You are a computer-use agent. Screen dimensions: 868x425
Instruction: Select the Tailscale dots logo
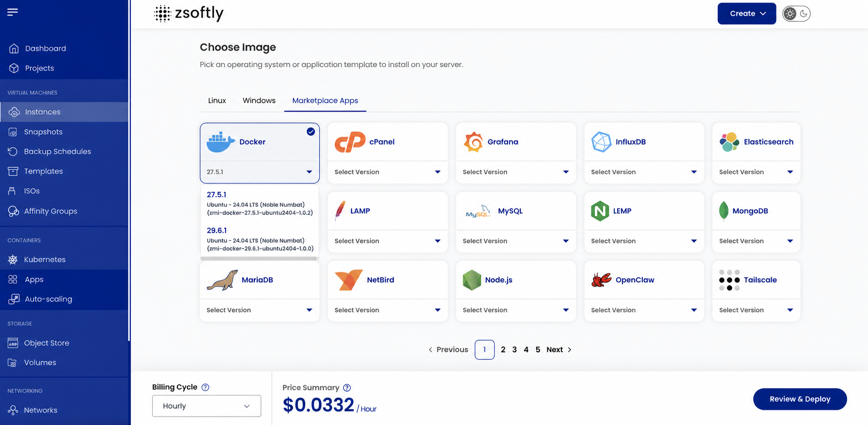coord(729,280)
